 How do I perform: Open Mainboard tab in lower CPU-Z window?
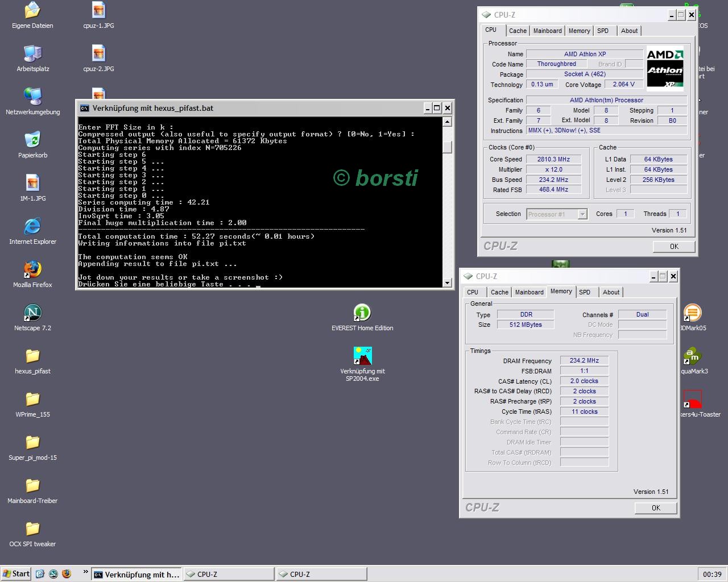point(529,292)
